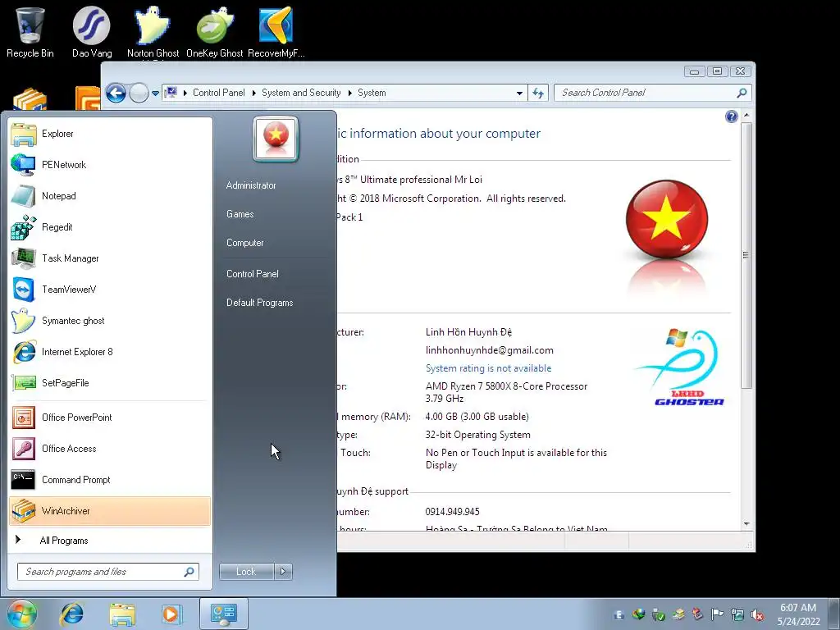The width and height of the screenshot is (840, 630).
Task: Click the scroll down arrow in the System window
Action: (746, 524)
